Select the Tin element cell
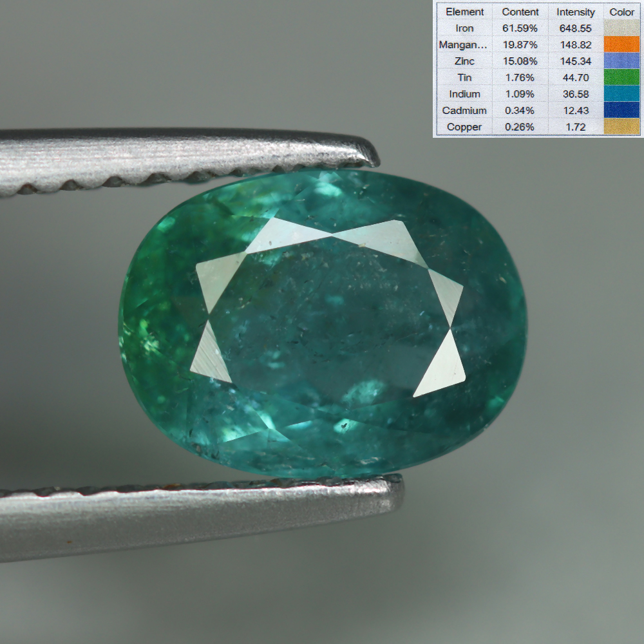 (464, 78)
